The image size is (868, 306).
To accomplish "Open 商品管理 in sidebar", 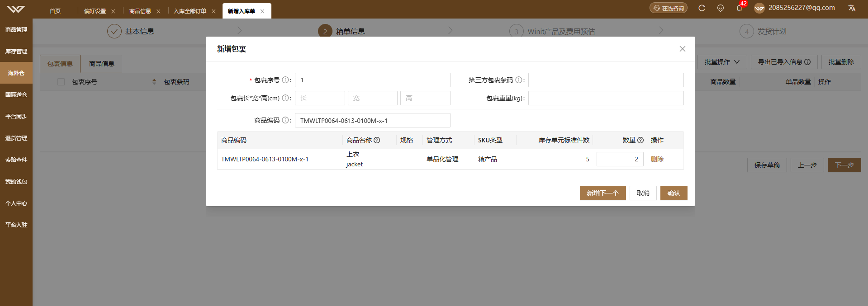I will pos(16,29).
